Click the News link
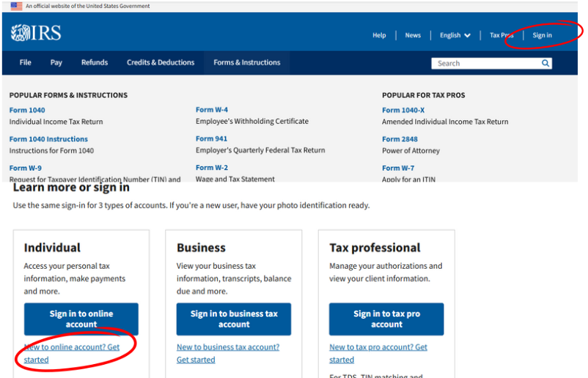The image size is (588, 378). pos(413,35)
